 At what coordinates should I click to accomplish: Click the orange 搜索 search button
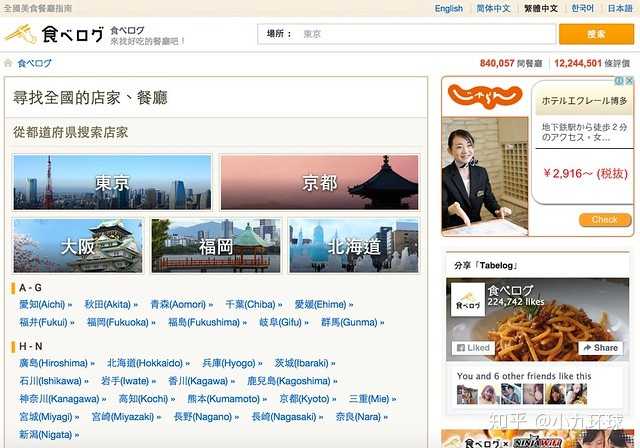click(x=596, y=34)
